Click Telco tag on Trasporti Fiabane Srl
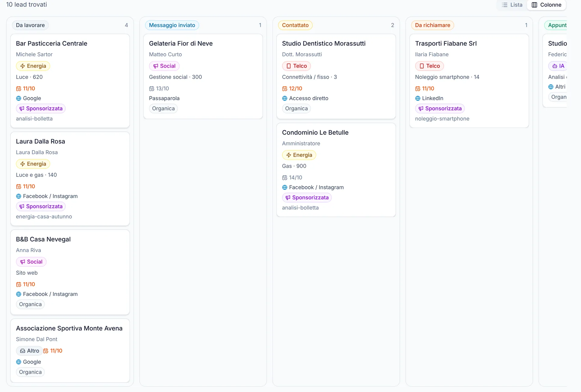Viewport: 581px width, 392px height. pos(429,66)
